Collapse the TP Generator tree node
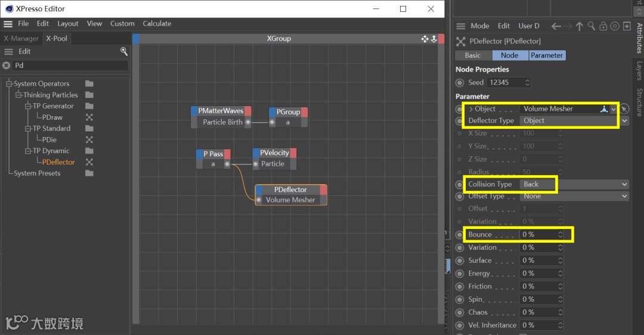This screenshot has width=644, height=335. (x=28, y=106)
